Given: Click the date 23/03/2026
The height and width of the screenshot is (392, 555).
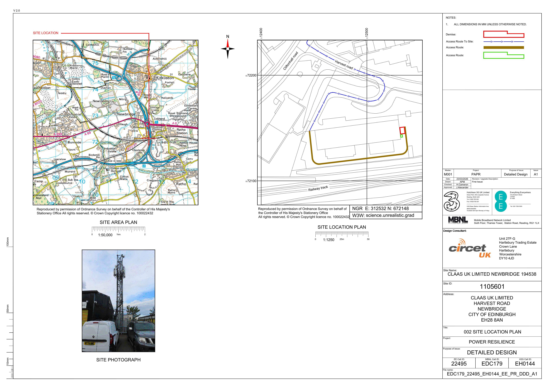Looking at the screenshot, I should click(462, 179).
